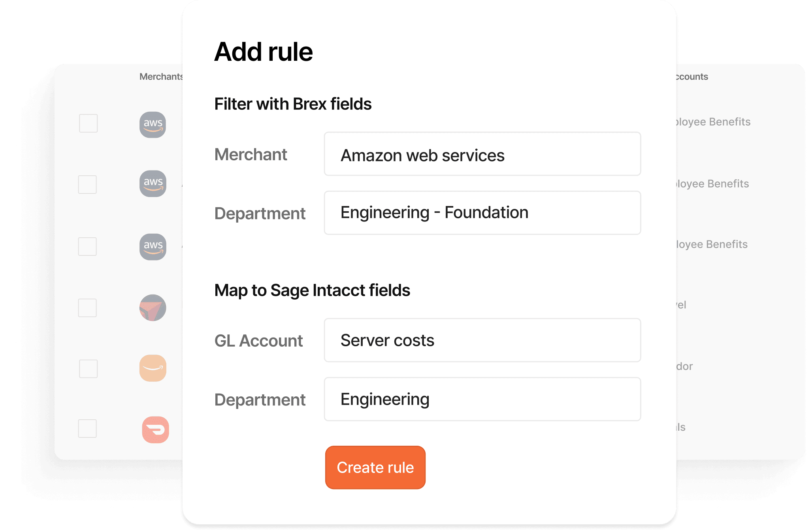The image size is (812, 531).
Task: Open the GL Account field showing Server costs
Action: pyautogui.click(x=482, y=340)
